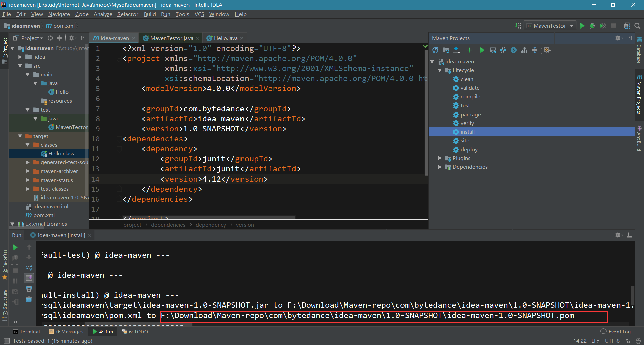Expand the test-classes folder
The image size is (644, 345).
point(28,189)
